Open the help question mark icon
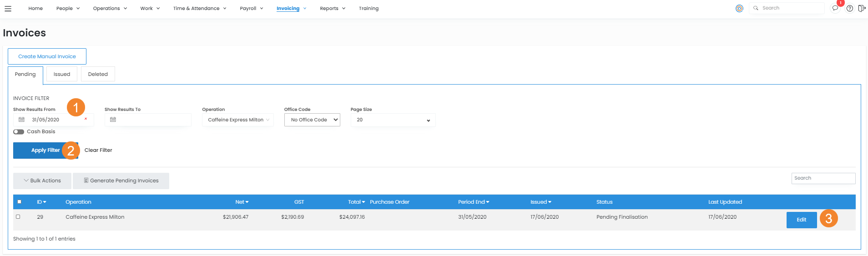This screenshot has width=868, height=256. click(x=849, y=8)
